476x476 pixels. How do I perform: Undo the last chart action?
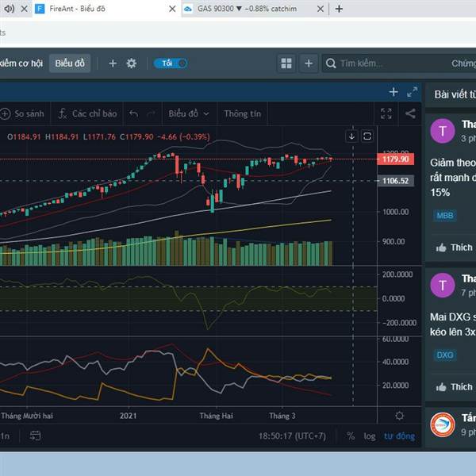[x=133, y=113]
